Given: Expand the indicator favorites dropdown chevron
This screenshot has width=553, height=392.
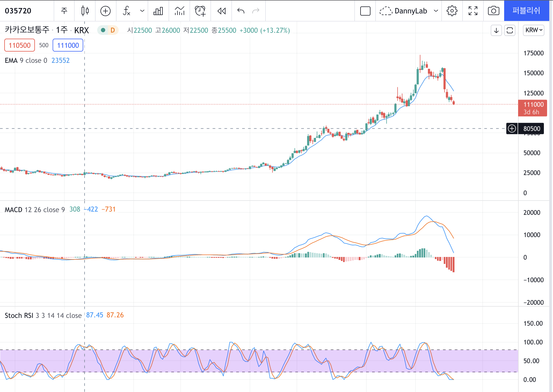Looking at the screenshot, I should click(x=142, y=11).
